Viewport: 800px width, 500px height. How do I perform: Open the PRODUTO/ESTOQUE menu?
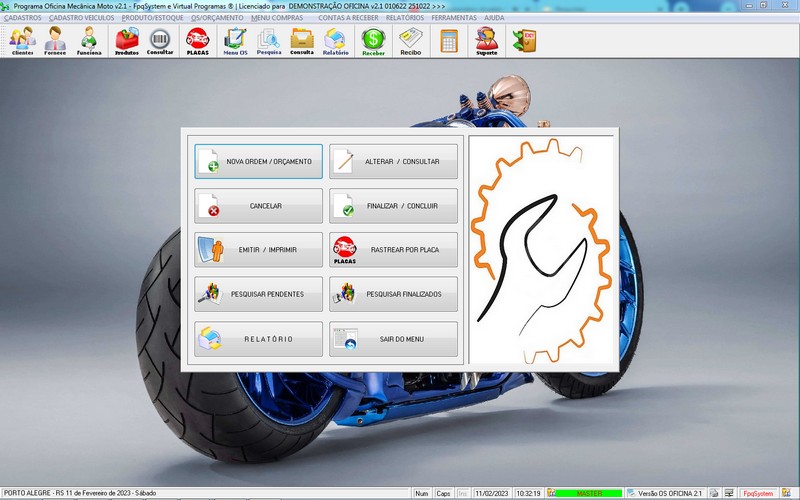152,17
